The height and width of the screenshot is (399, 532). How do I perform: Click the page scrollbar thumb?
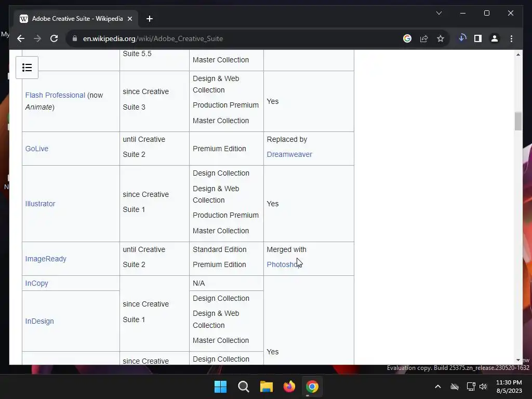518,121
